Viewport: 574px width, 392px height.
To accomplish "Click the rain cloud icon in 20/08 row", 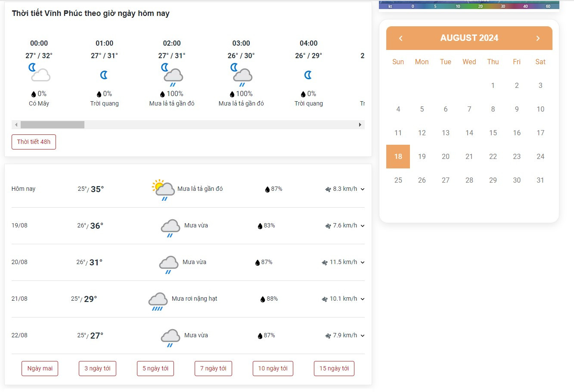I will pyautogui.click(x=168, y=264).
